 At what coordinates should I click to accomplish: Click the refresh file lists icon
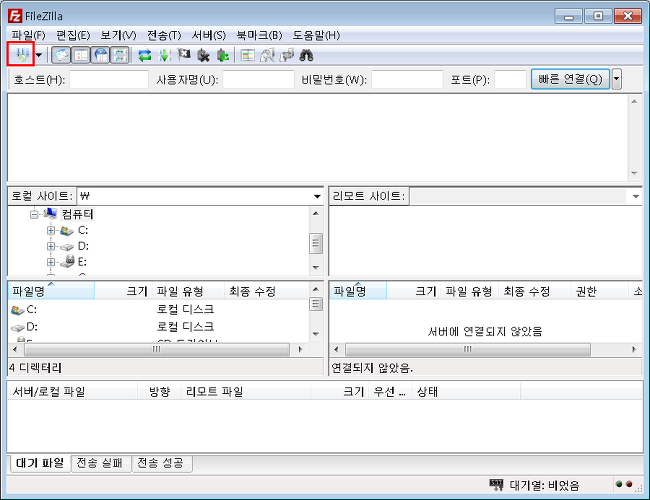[145, 55]
